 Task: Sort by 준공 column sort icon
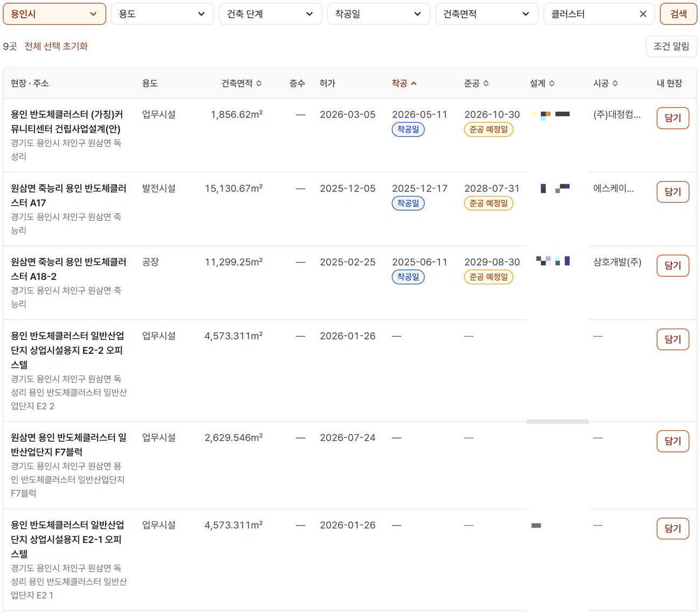click(x=486, y=83)
